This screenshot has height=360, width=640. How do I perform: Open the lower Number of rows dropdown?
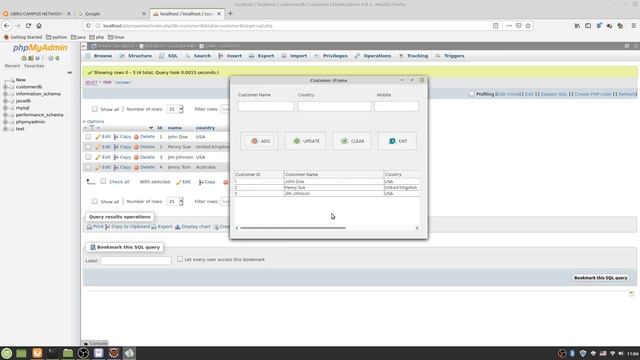pos(176,201)
